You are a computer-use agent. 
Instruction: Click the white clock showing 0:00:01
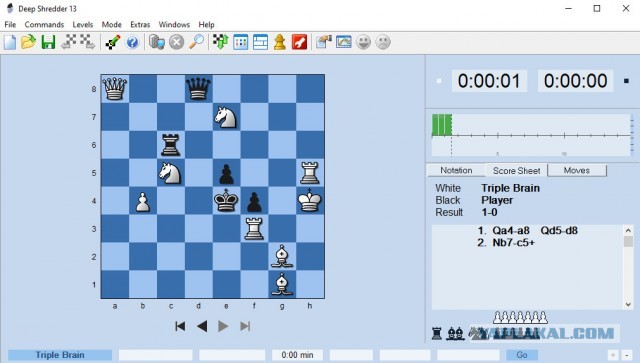[489, 81]
